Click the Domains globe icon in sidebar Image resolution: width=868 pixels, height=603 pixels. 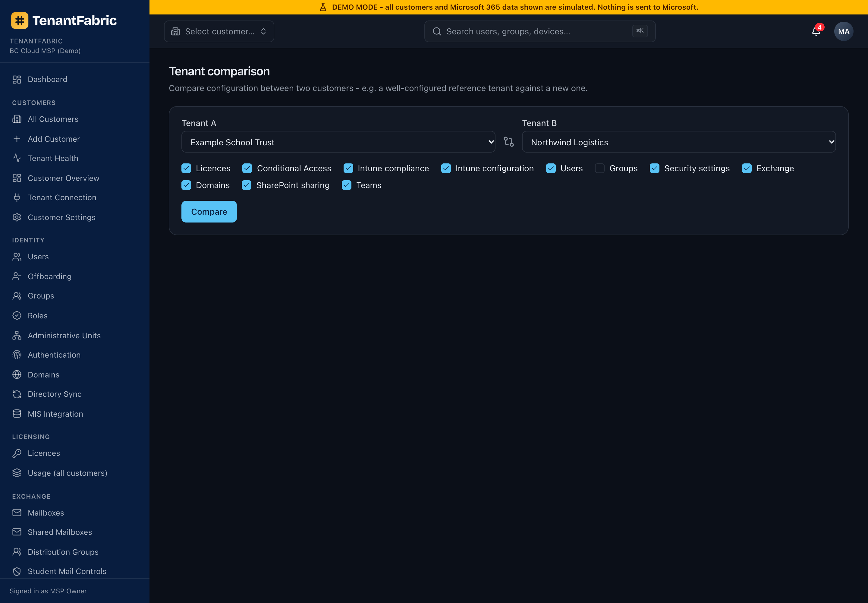pyautogui.click(x=17, y=374)
